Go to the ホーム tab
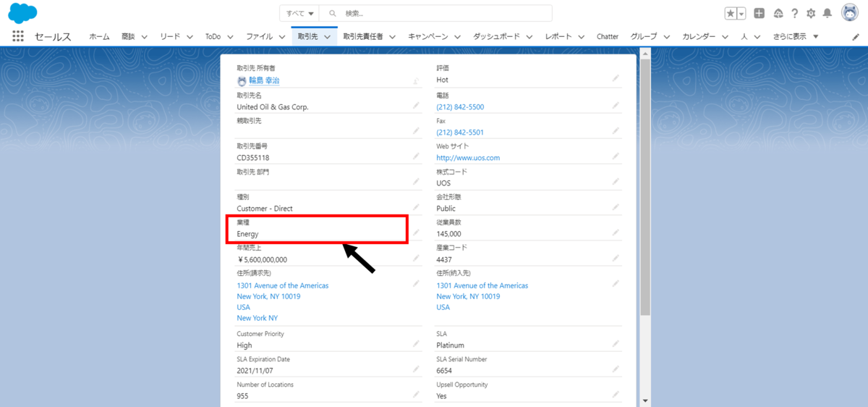Screen dimensions: 868x407 point(99,36)
